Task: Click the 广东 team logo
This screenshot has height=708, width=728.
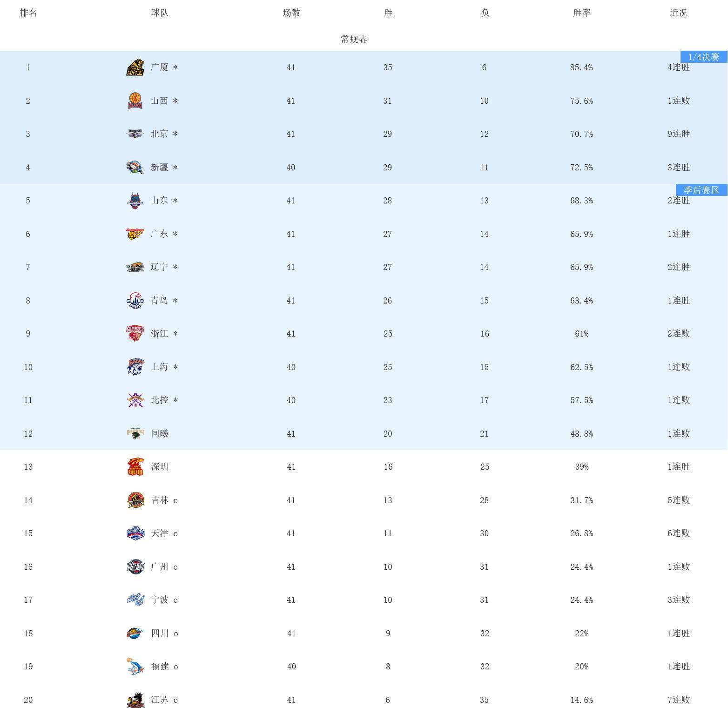Action: [135, 234]
